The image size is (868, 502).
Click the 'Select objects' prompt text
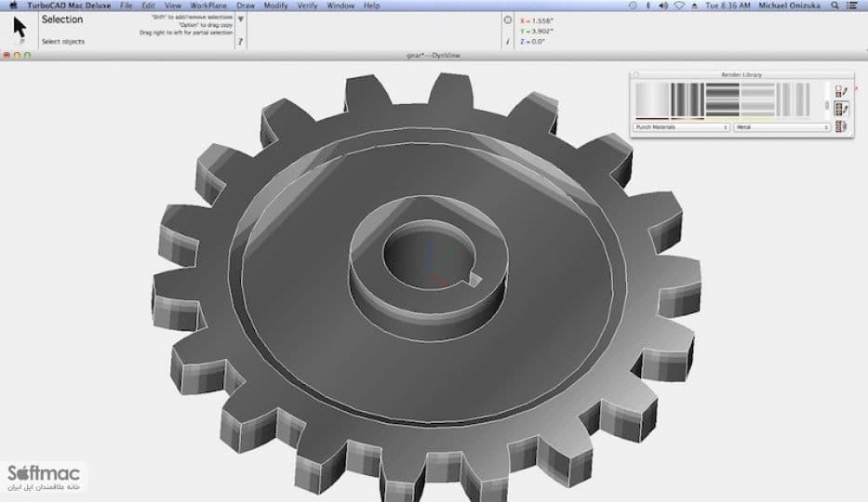coord(63,42)
